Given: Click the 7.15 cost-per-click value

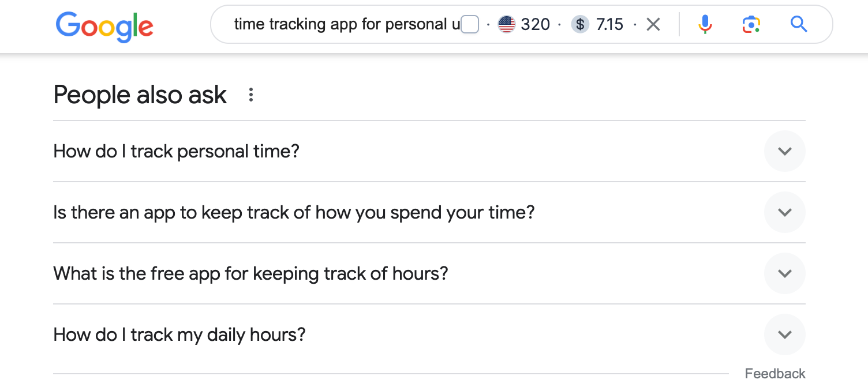Looking at the screenshot, I should [x=609, y=24].
